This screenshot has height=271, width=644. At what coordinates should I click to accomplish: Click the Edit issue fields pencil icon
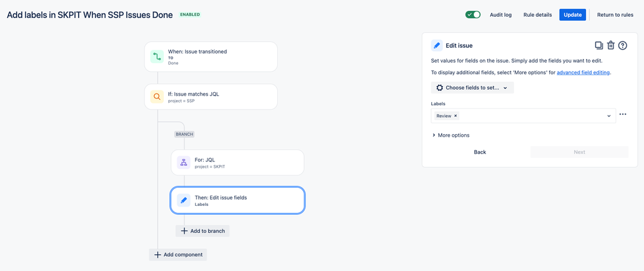[x=184, y=201]
